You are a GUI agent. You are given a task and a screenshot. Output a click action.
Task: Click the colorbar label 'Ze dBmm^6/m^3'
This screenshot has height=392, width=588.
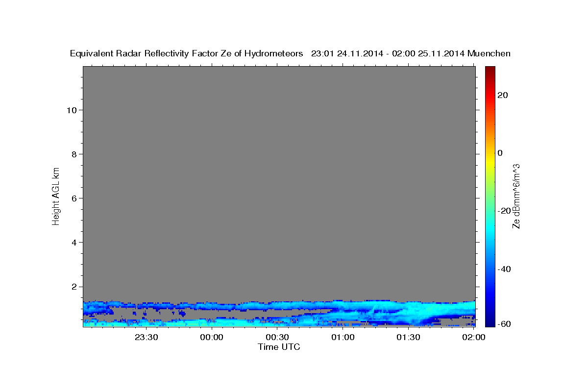pos(516,196)
